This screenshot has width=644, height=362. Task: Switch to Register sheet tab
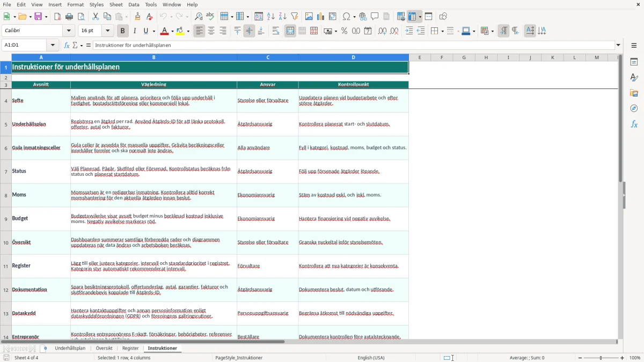pos(130,349)
